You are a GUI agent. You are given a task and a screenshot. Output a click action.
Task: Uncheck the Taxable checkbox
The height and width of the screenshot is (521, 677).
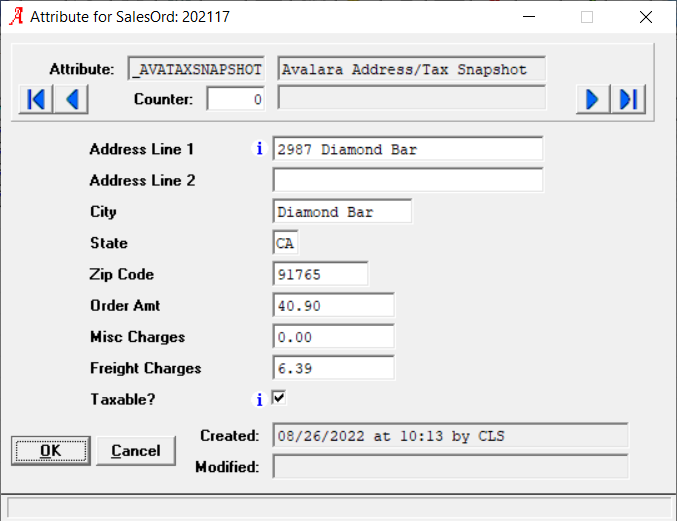[x=279, y=398]
